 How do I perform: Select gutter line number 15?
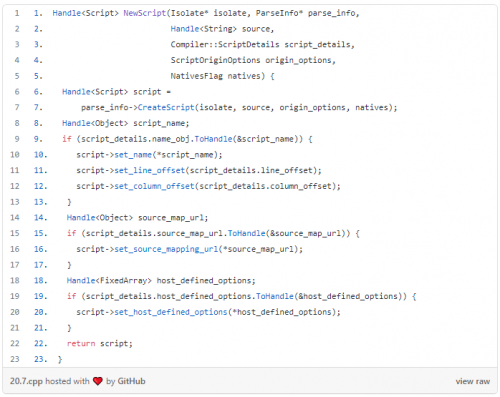pyautogui.click(x=15, y=233)
